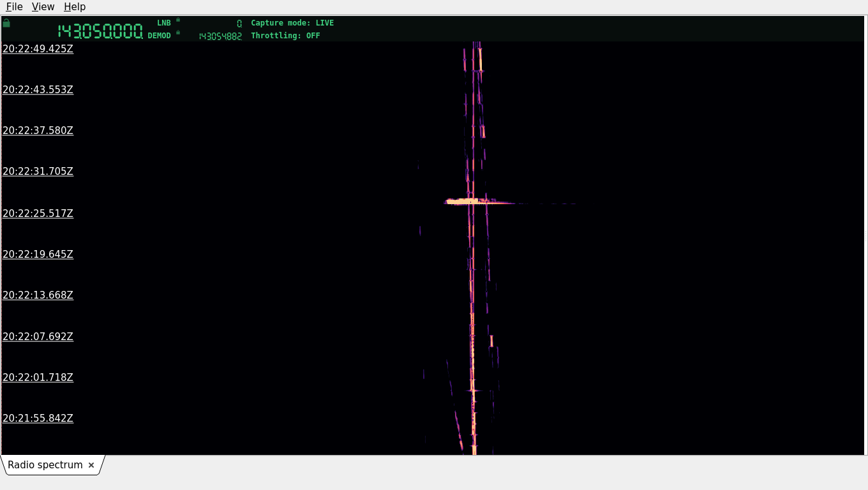
Task: Open the View menu
Action: click(x=43, y=7)
